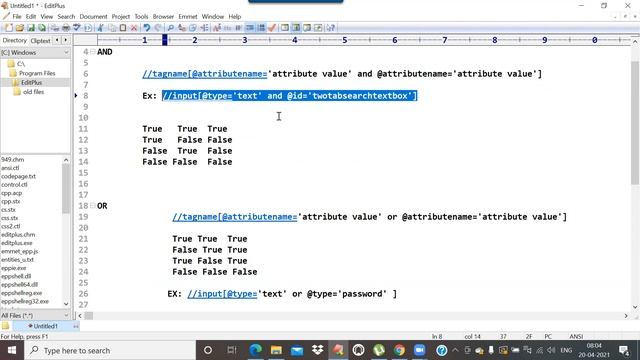Click the Task View taskbar icon
This screenshot has height=360, width=640.
click(231, 350)
